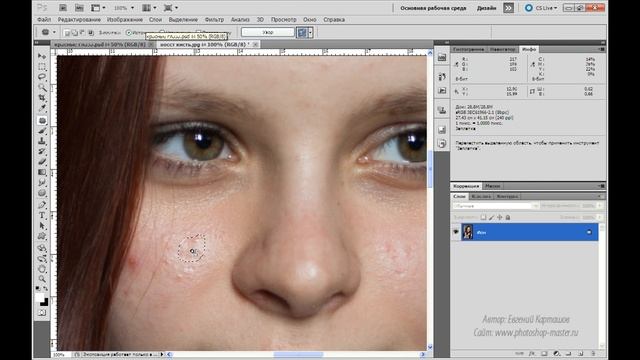Viewport: 640px width, 360px height.
Task: Swap foreground and background colors
Action: point(46,289)
